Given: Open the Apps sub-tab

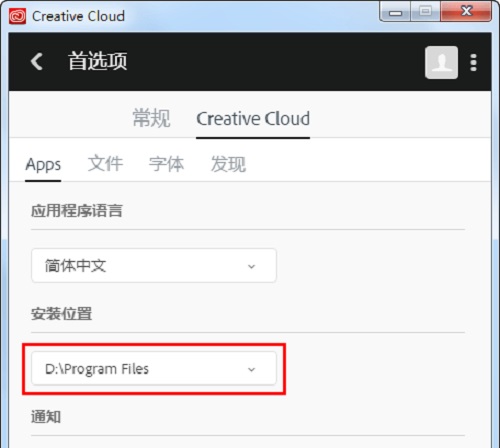Looking at the screenshot, I should (x=43, y=165).
